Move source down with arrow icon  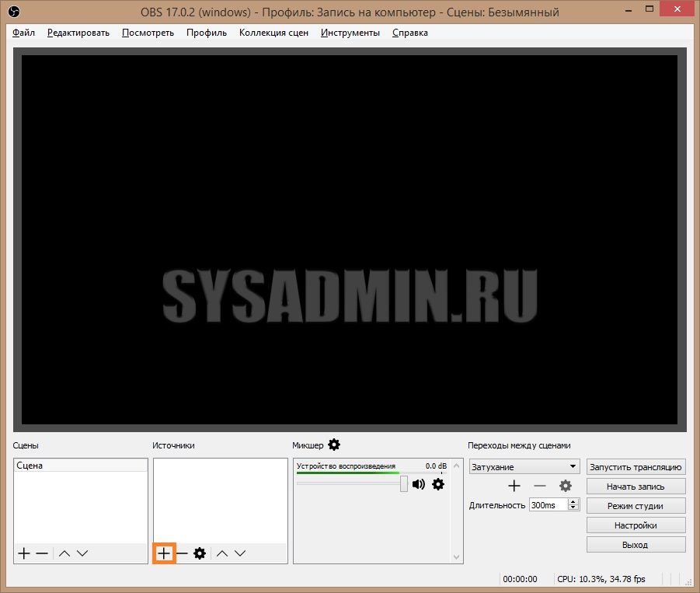tap(240, 553)
